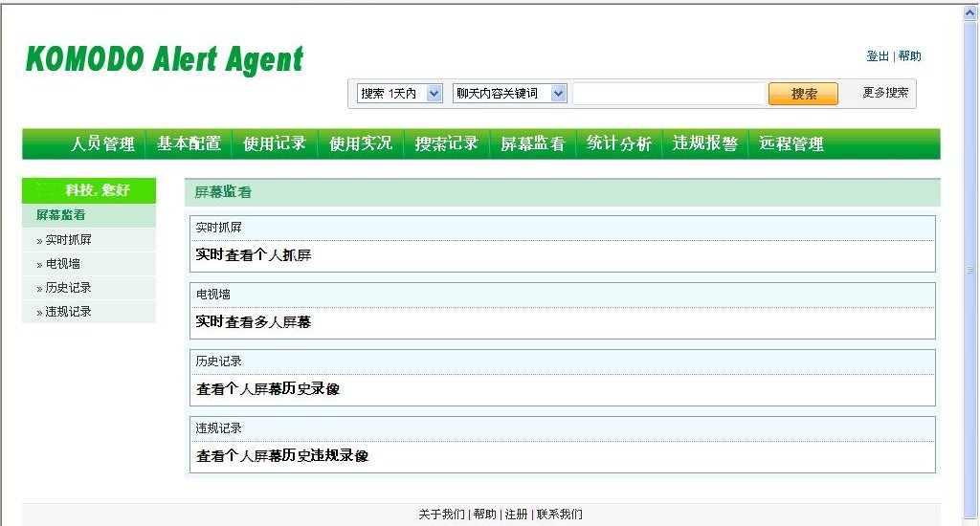The width and height of the screenshot is (980, 526).
Task: Open the 使用实况 menu
Action: [361, 143]
